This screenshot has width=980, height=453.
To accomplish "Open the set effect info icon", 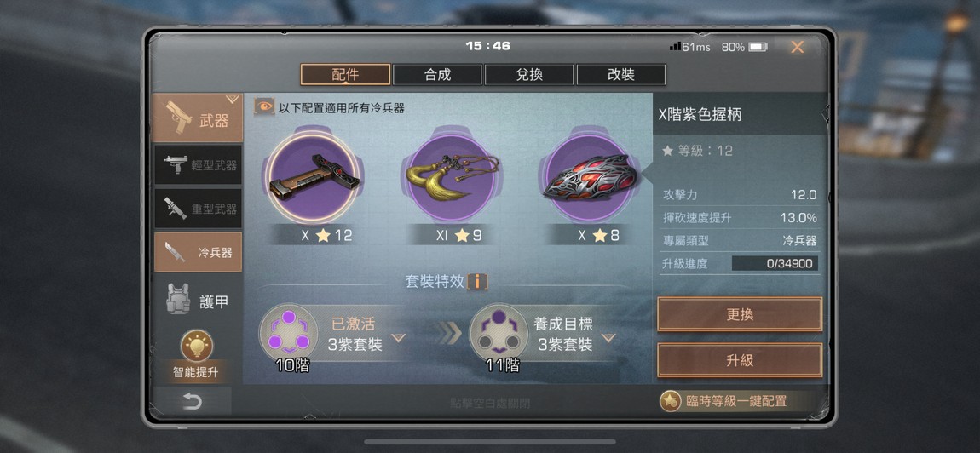I will click(477, 281).
